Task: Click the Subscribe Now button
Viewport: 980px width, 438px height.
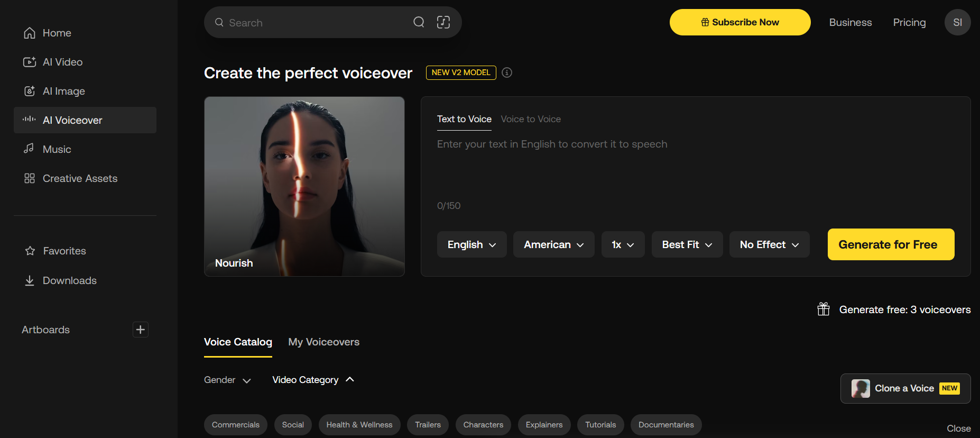Action: [740, 22]
